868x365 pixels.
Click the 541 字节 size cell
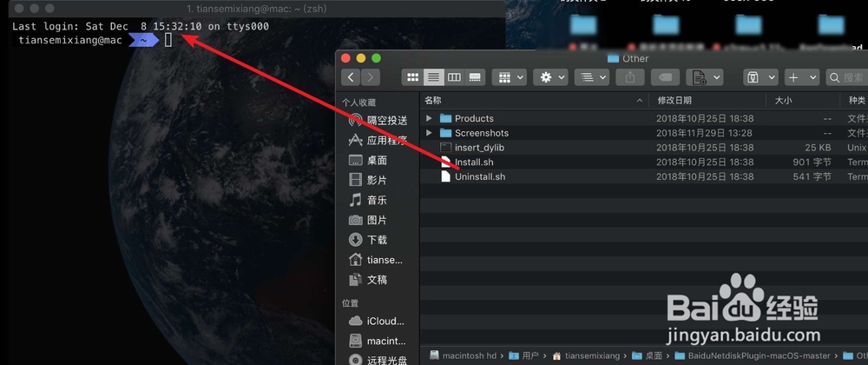[812, 176]
